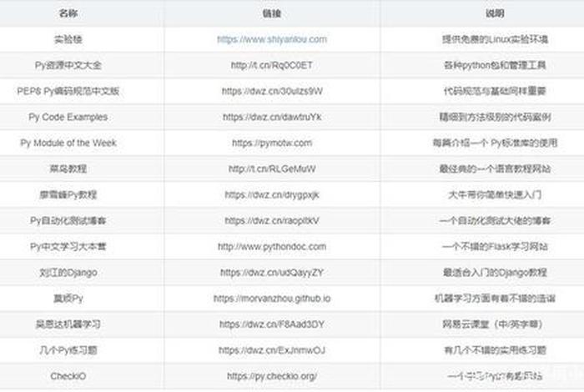Screen dimensions: 584x392
Task: Click the 各种python包和管理工具 description
Action: point(495,65)
